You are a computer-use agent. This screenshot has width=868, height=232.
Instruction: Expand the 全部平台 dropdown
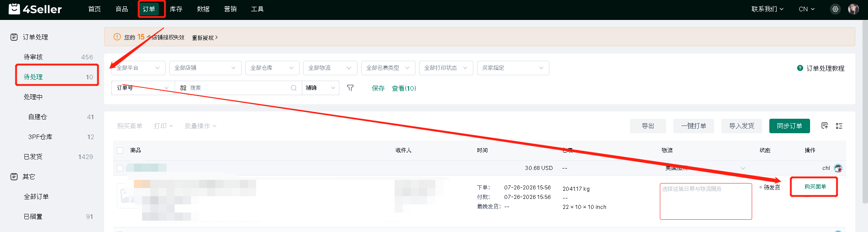(x=138, y=68)
